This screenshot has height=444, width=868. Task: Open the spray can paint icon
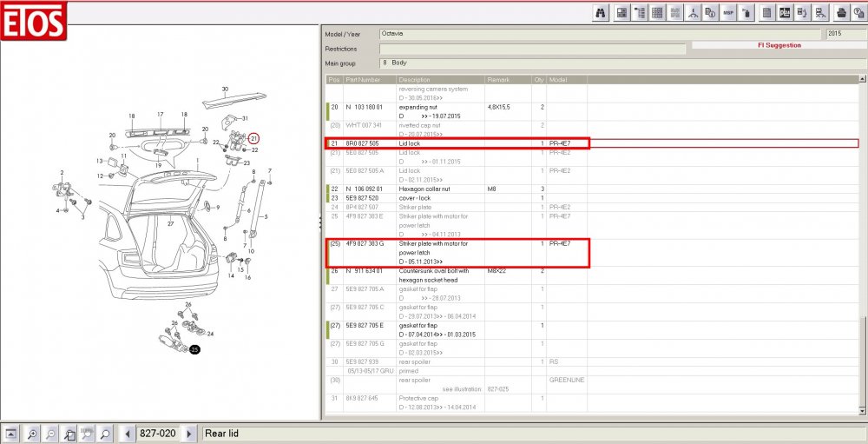746,13
